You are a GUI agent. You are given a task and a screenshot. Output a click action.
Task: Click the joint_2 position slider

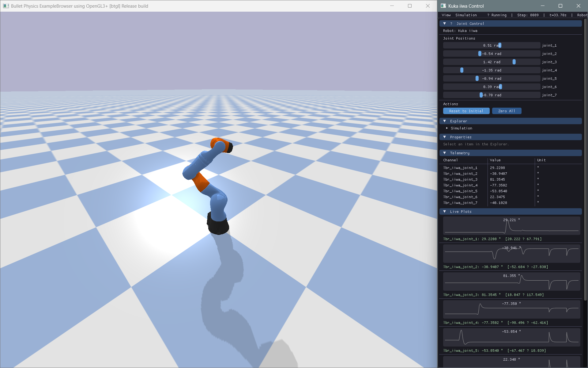[x=492, y=54]
